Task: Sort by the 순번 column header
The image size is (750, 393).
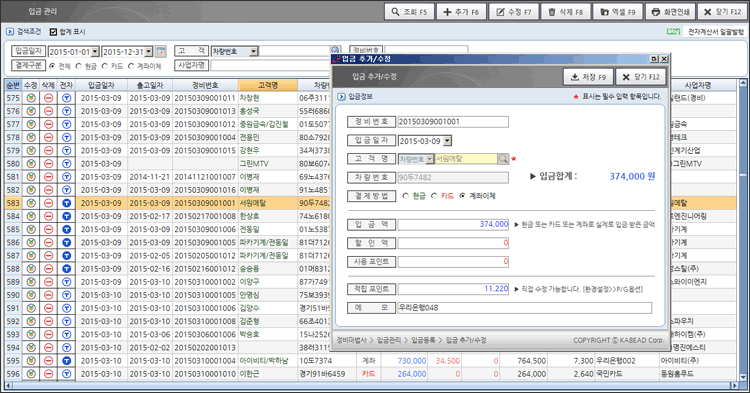Action: (13, 85)
